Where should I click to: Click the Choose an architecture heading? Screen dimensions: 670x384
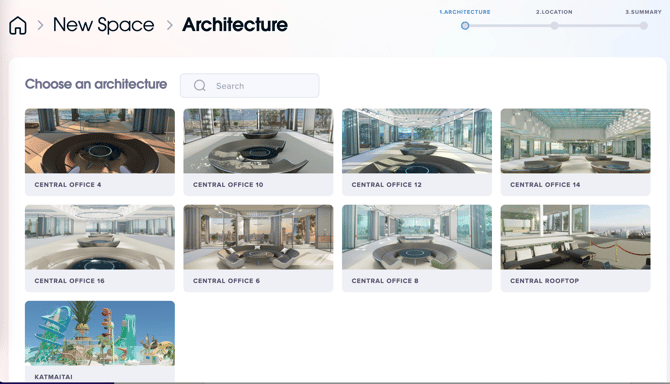pyautogui.click(x=96, y=84)
